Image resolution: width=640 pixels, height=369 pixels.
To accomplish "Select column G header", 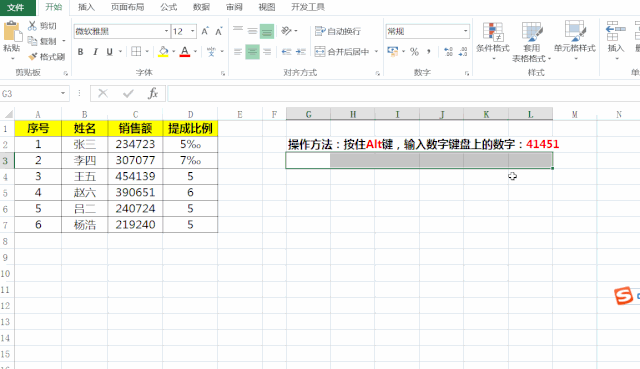I will [x=308, y=114].
